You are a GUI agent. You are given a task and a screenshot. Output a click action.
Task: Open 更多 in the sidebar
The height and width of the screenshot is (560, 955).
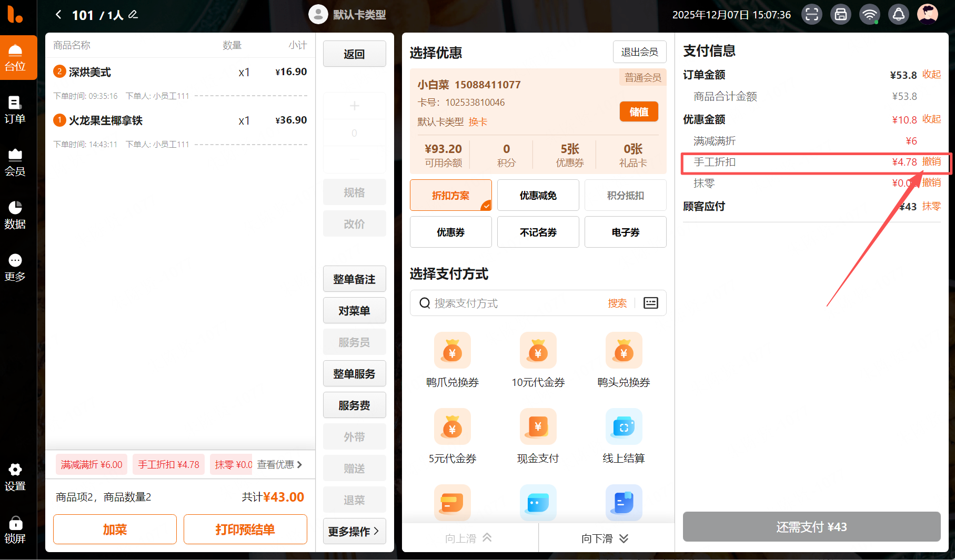coord(15,268)
